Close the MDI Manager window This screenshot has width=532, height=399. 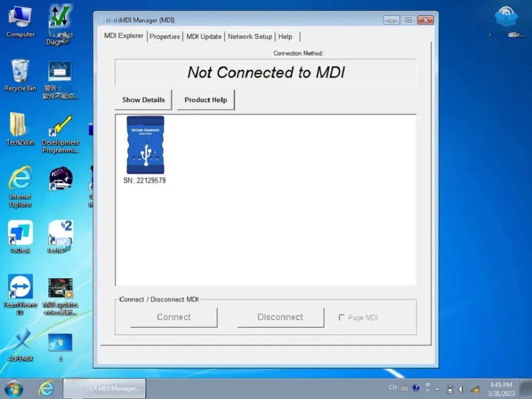[x=426, y=20]
